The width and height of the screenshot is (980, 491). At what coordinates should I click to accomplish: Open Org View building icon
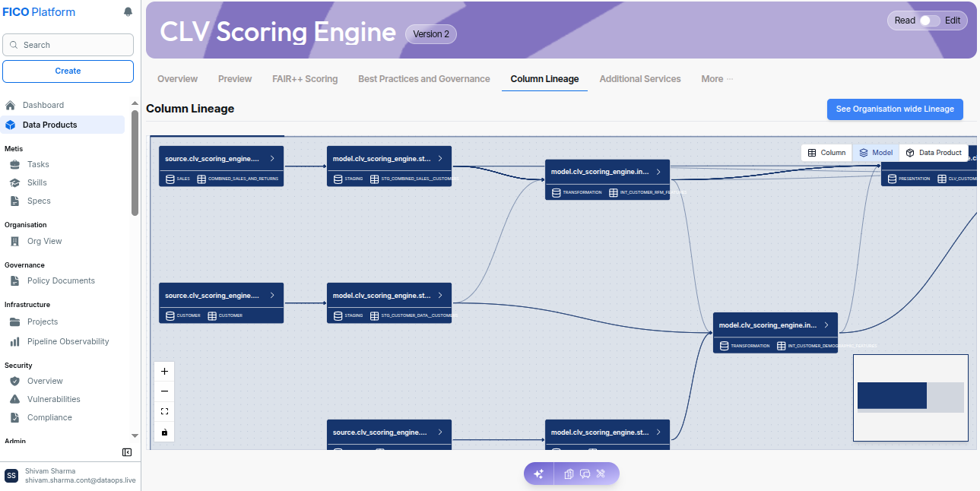click(x=14, y=241)
